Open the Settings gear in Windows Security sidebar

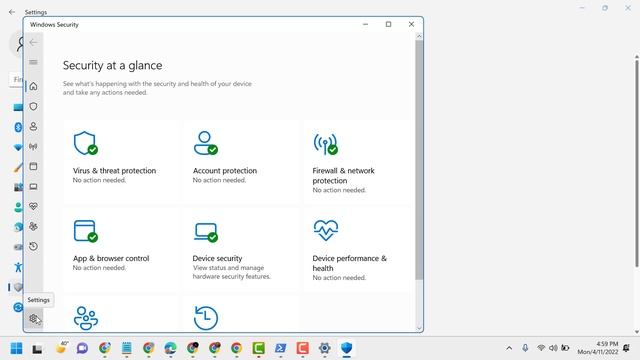pos(33,319)
